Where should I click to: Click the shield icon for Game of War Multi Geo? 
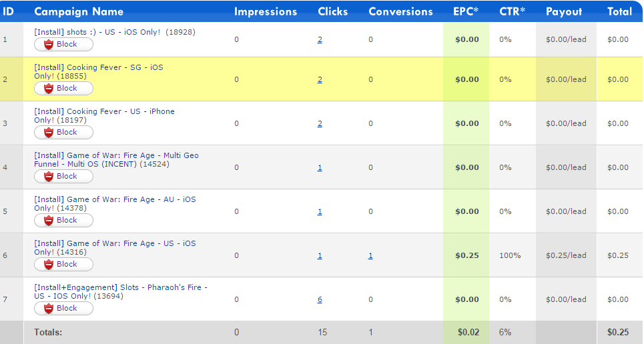48,177
